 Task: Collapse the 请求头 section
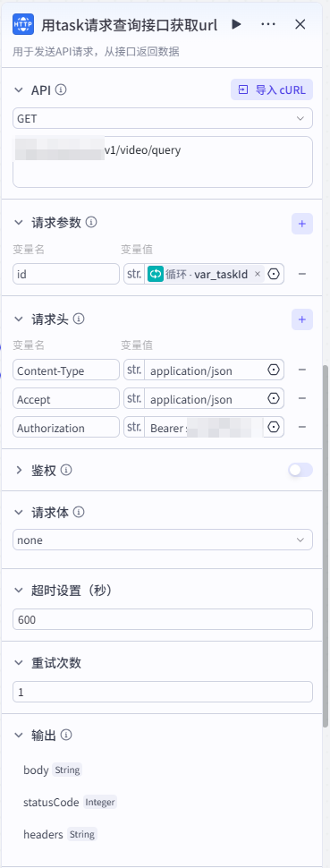click(20, 319)
